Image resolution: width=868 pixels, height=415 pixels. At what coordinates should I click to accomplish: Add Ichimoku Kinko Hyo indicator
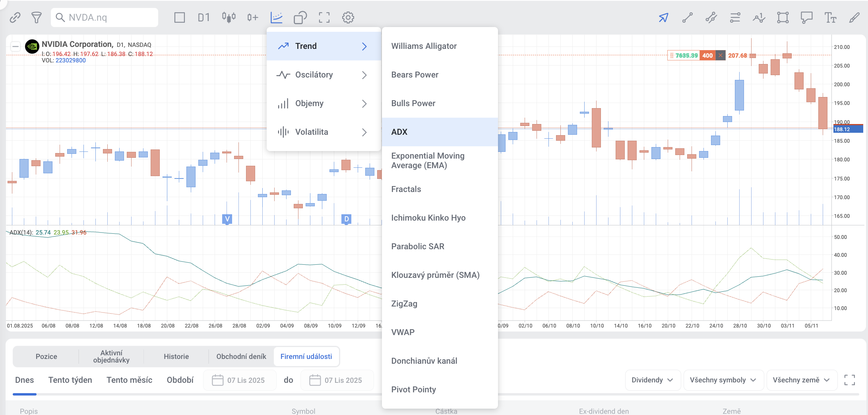click(x=440, y=218)
